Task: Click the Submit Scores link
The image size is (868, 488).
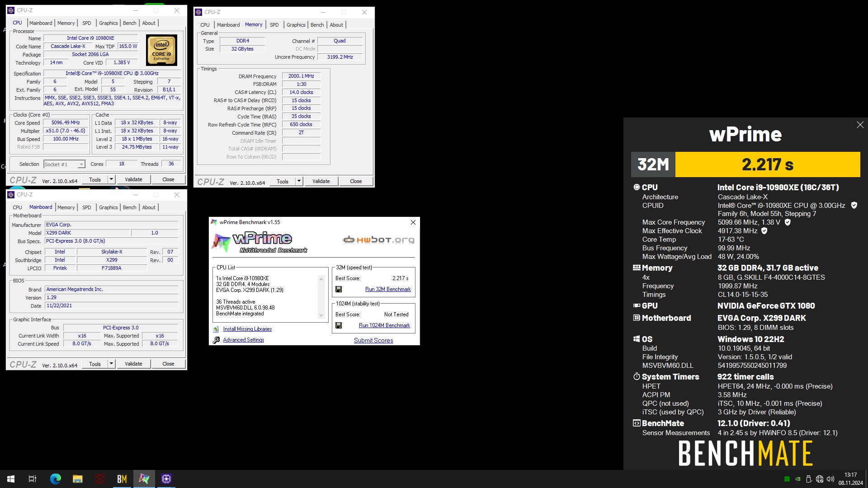Action: coord(373,341)
